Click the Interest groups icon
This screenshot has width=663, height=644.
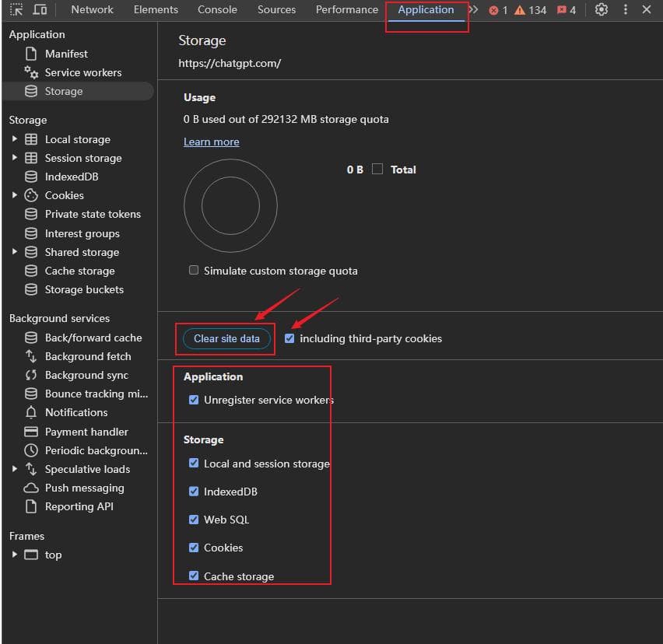(31, 233)
